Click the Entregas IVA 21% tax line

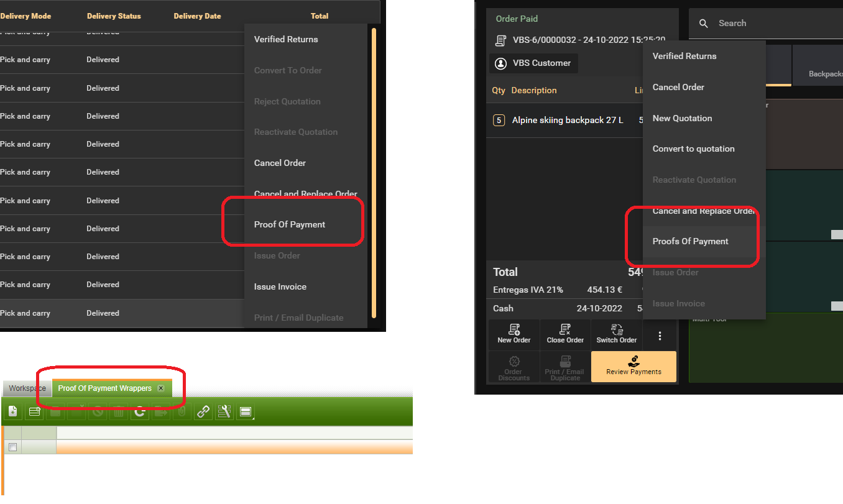pos(566,290)
